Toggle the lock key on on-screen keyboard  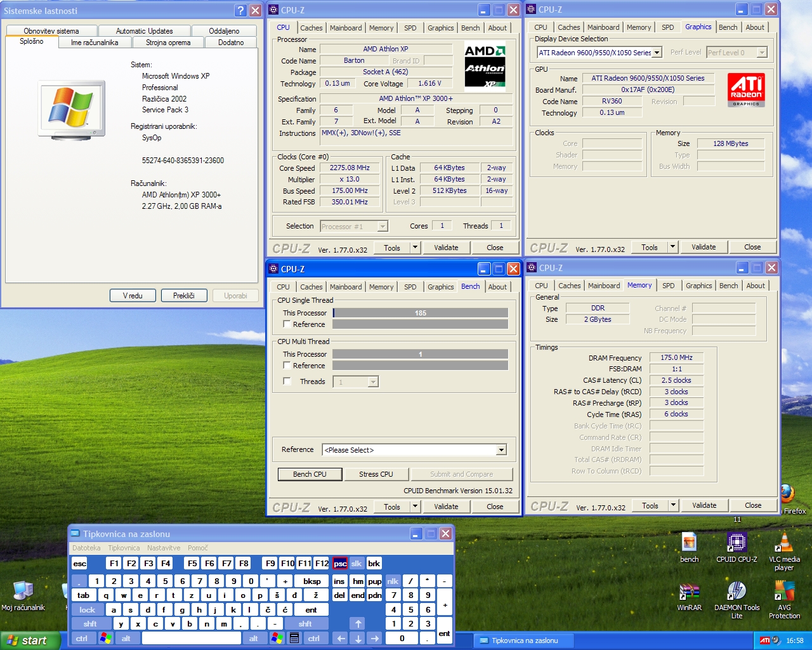tap(88, 609)
